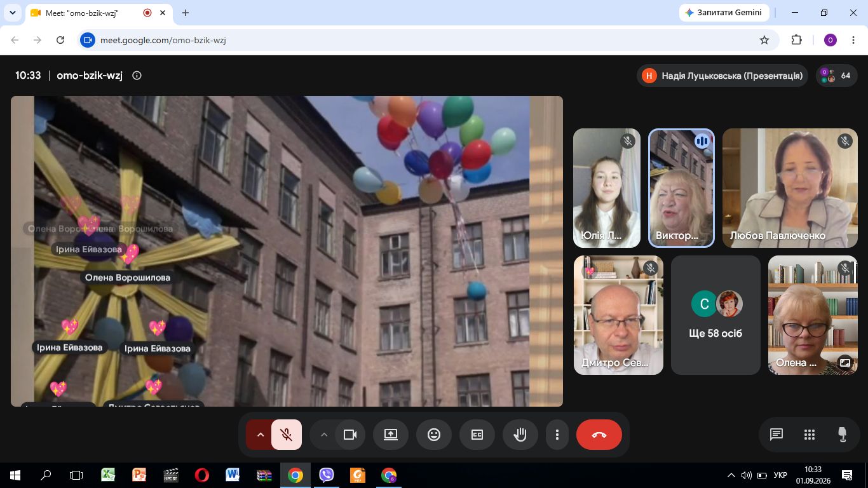The height and width of the screenshot is (488, 868).
Task: Click the Запитати Gemini button
Action: click(x=724, y=13)
